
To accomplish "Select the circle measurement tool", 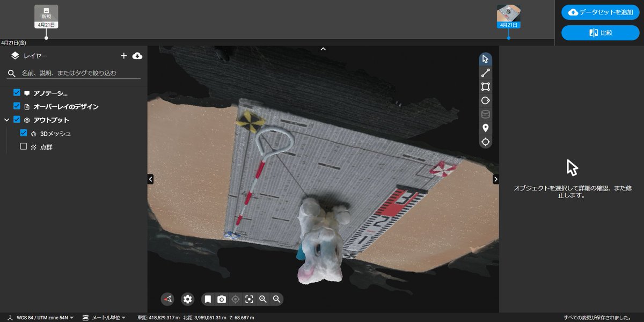I will coord(485,100).
